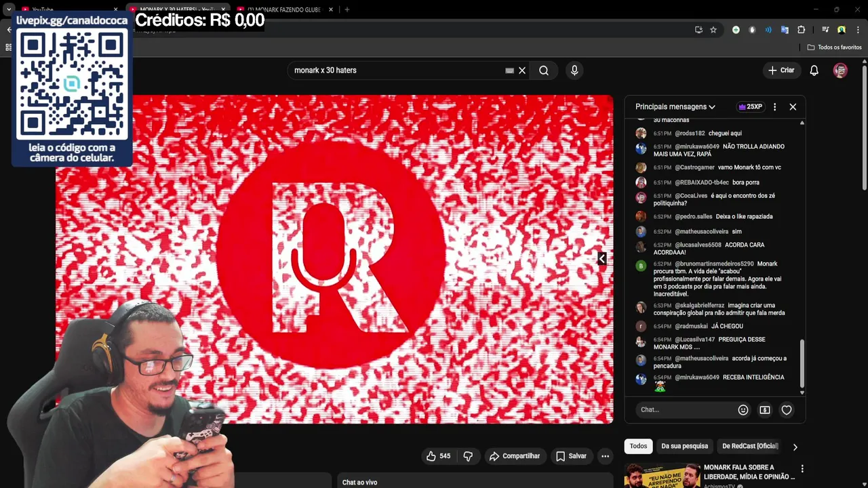Close the live chat panel
Image resolution: width=868 pixels, height=488 pixels.
(x=793, y=107)
